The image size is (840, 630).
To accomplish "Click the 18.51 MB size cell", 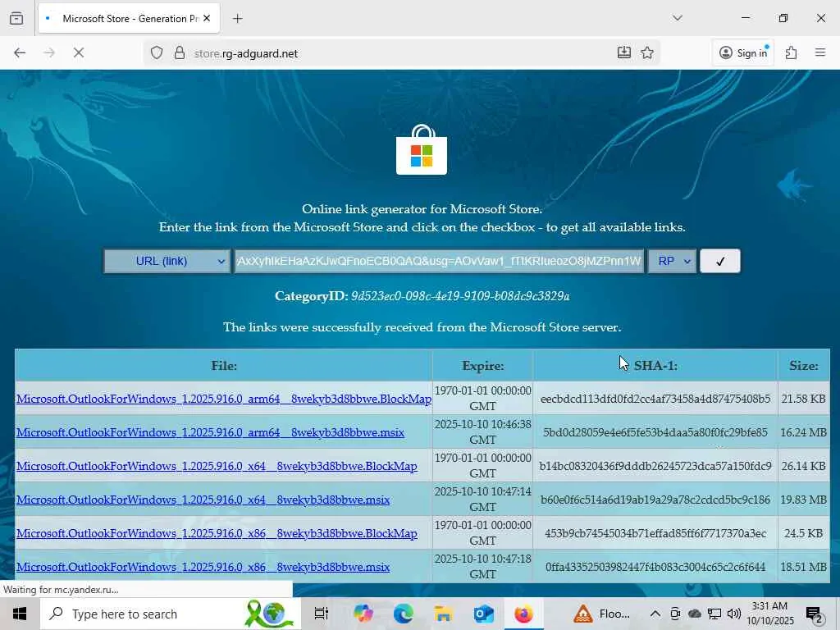I will point(804,567).
